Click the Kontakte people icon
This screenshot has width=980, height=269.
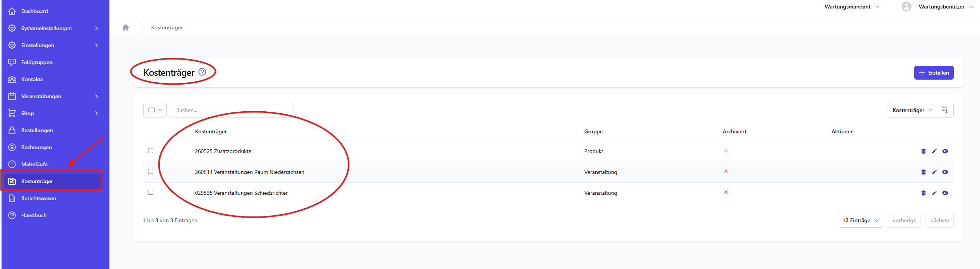(x=12, y=79)
